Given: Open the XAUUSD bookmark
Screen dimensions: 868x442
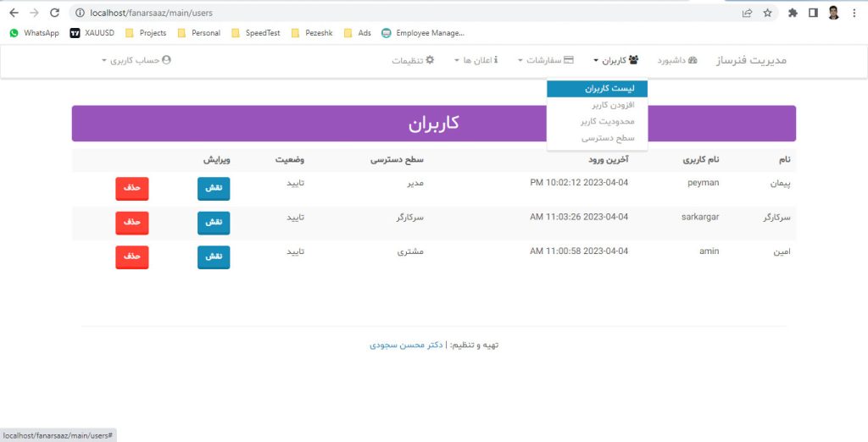Looking at the screenshot, I should tap(92, 33).
